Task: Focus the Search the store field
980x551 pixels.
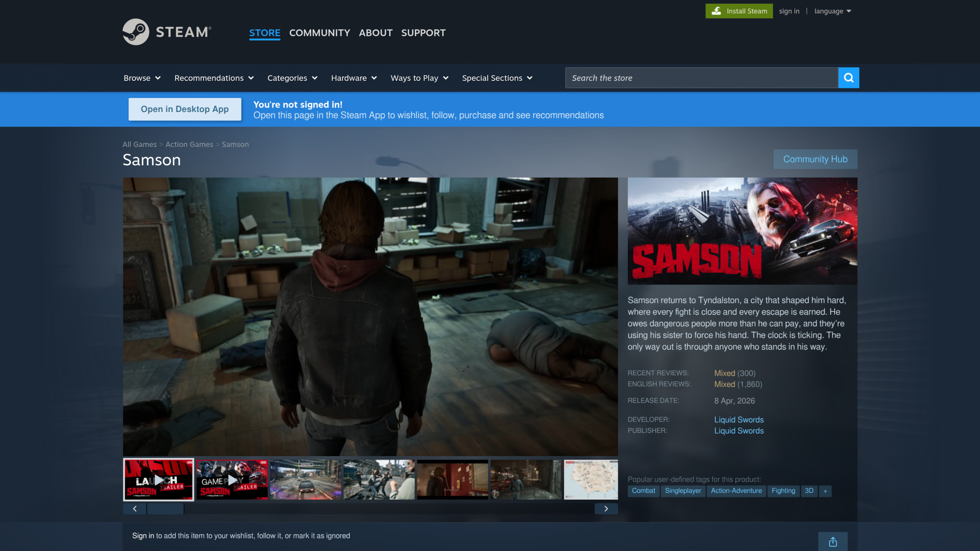Action: click(702, 78)
